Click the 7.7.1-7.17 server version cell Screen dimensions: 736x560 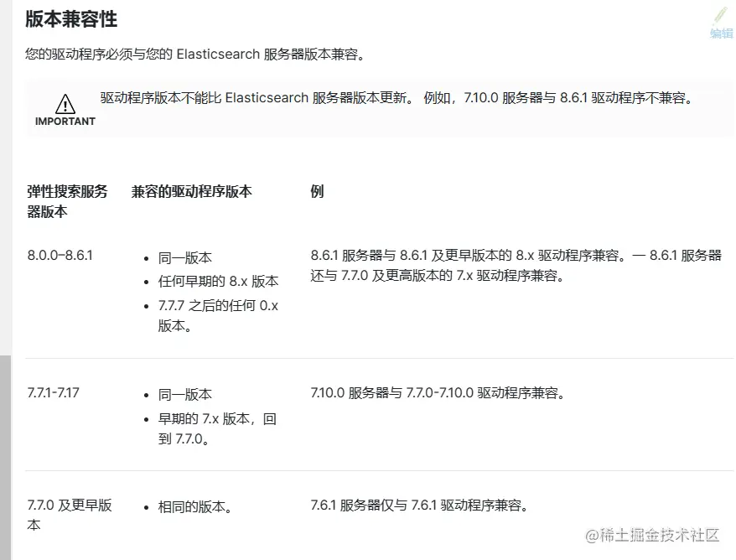click(x=54, y=392)
